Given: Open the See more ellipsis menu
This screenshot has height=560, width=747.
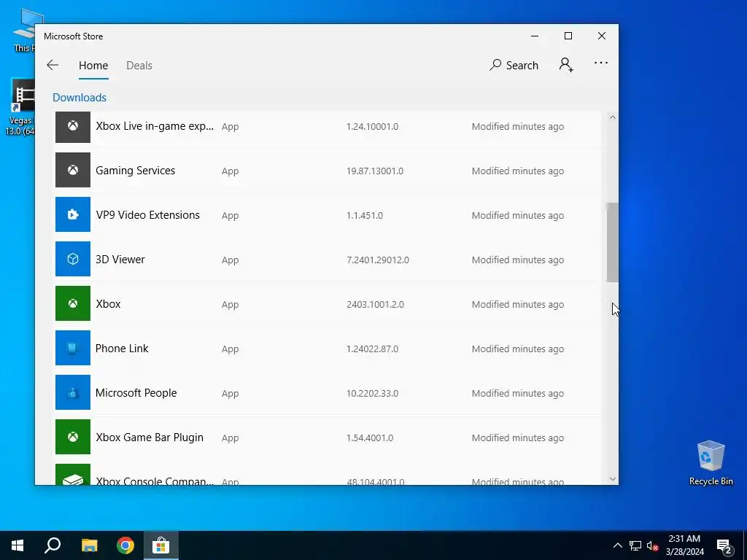Looking at the screenshot, I should point(601,63).
